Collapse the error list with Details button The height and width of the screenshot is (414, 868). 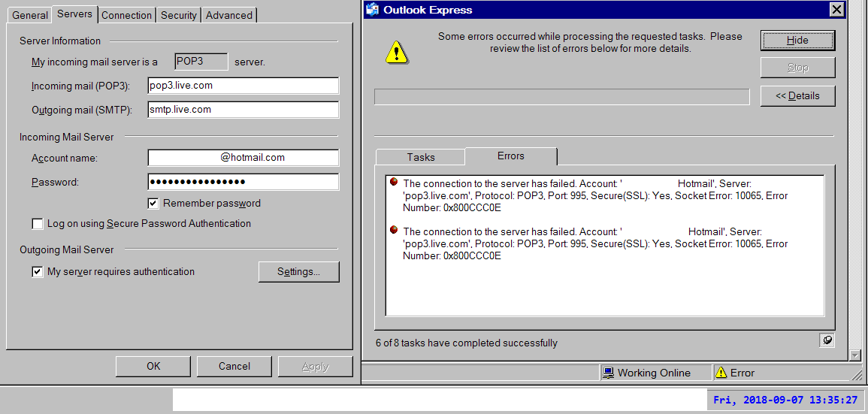tap(797, 96)
